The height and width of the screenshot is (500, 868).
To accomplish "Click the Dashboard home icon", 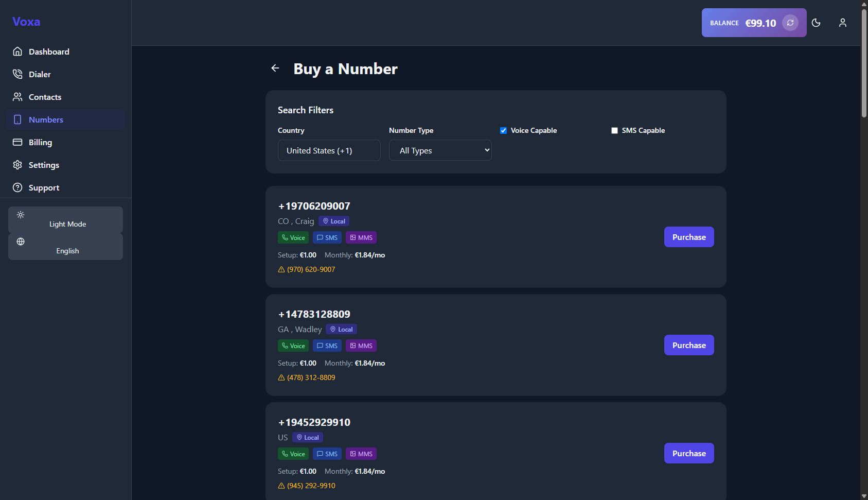I will click(x=17, y=51).
